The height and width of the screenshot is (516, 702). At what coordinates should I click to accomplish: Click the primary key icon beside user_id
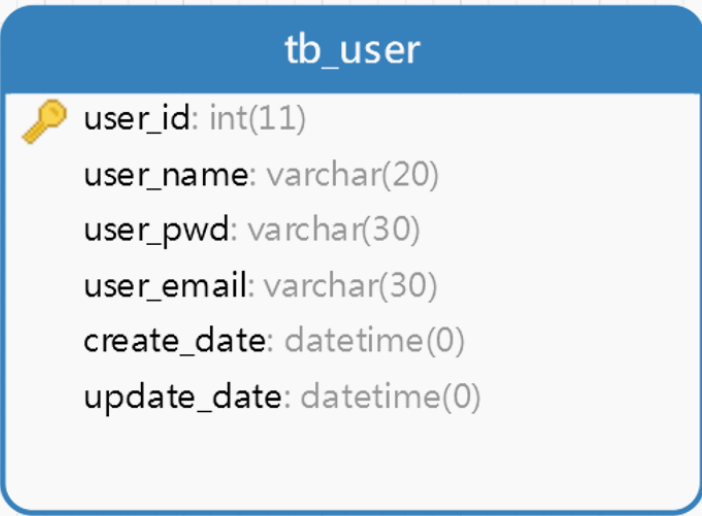tap(44, 121)
